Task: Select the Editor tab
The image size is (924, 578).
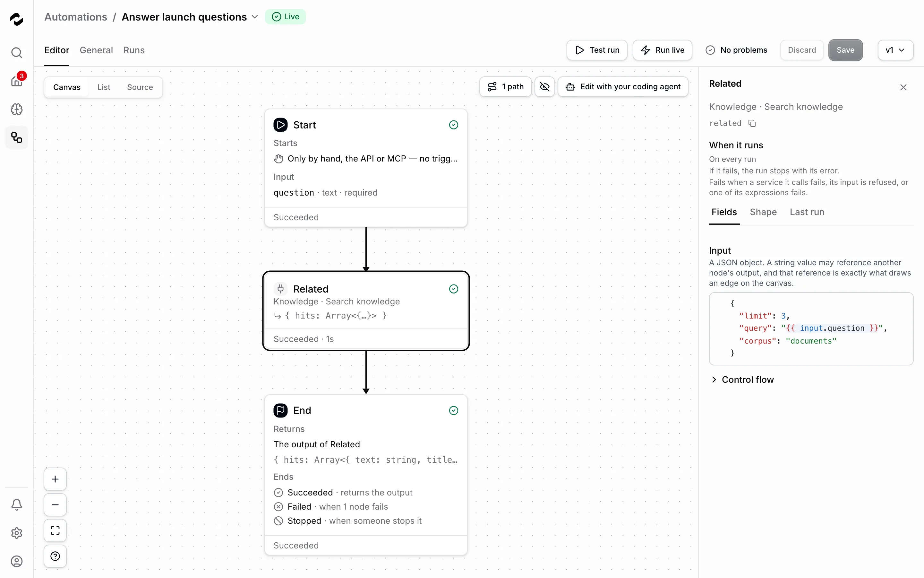Action: point(56,50)
